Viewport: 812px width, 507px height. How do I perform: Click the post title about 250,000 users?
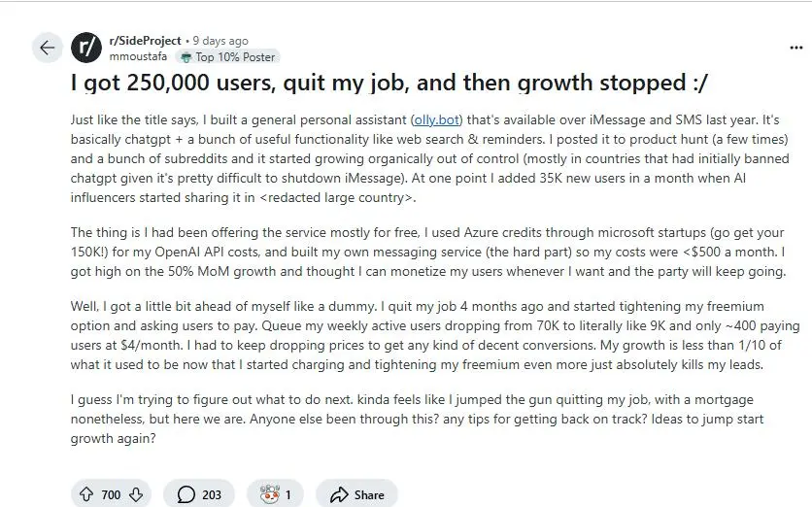(x=389, y=83)
